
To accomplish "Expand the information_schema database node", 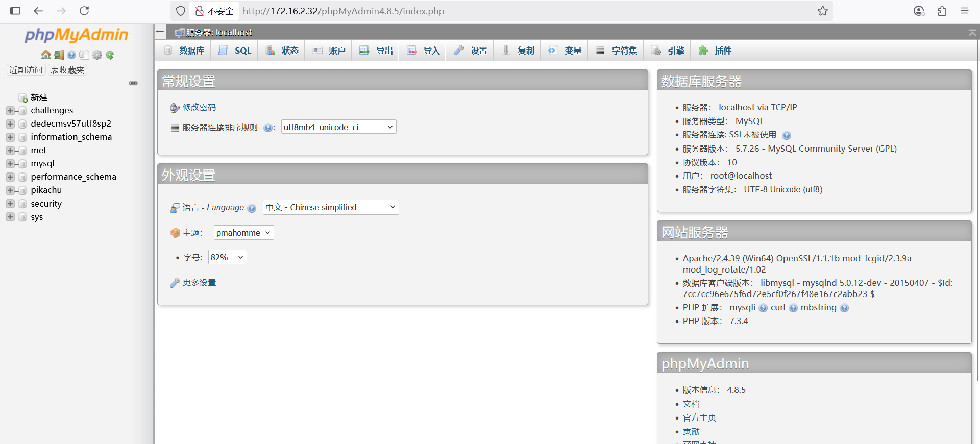I will (10, 137).
